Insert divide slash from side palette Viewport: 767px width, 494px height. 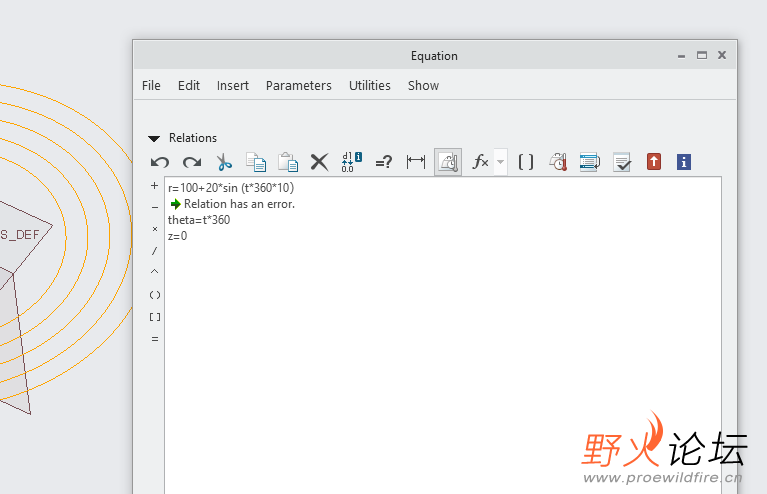click(x=155, y=251)
